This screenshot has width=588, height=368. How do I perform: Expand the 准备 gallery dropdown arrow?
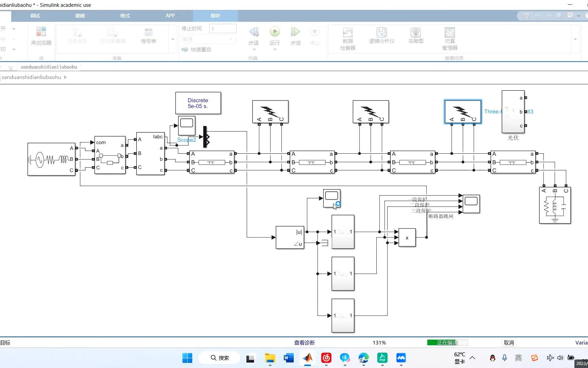[173, 39]
